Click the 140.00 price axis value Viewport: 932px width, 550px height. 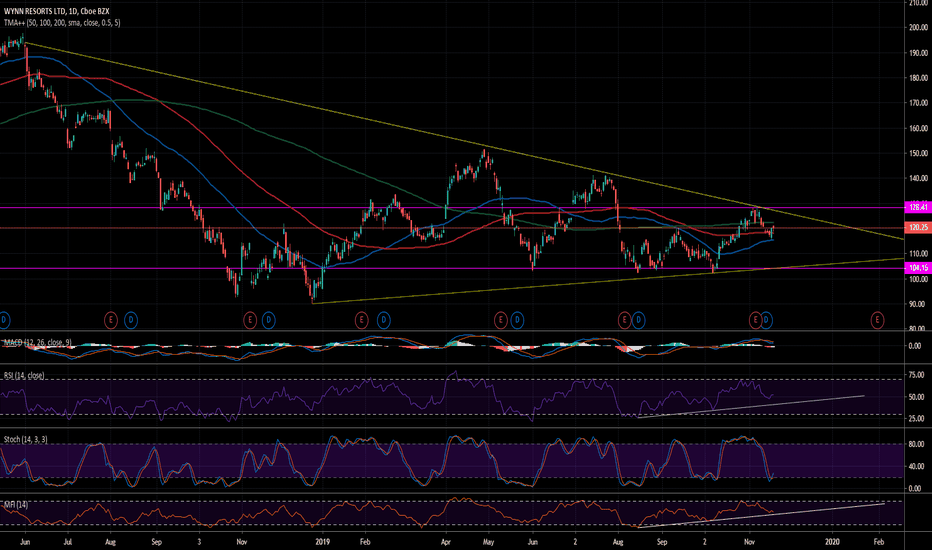(x=918, y=178)
